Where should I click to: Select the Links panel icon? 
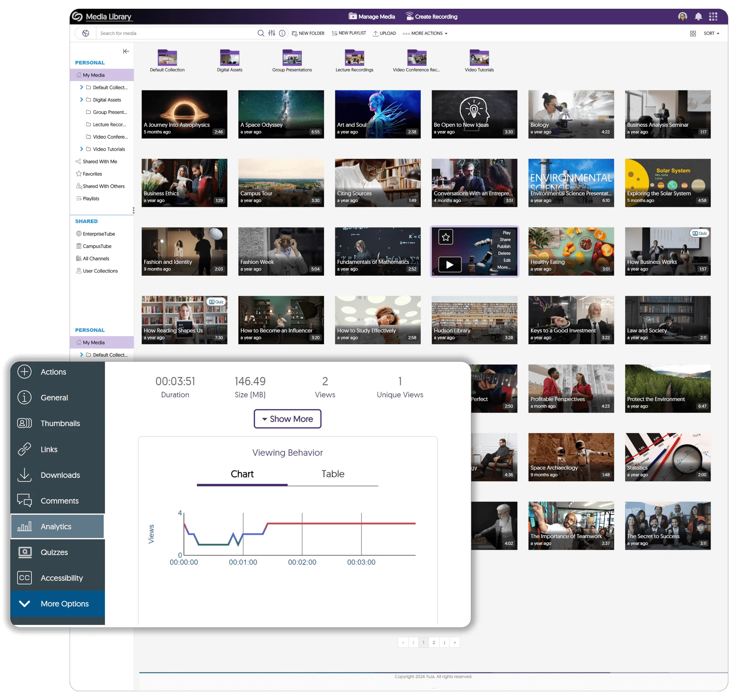click(x=24, y=449)
